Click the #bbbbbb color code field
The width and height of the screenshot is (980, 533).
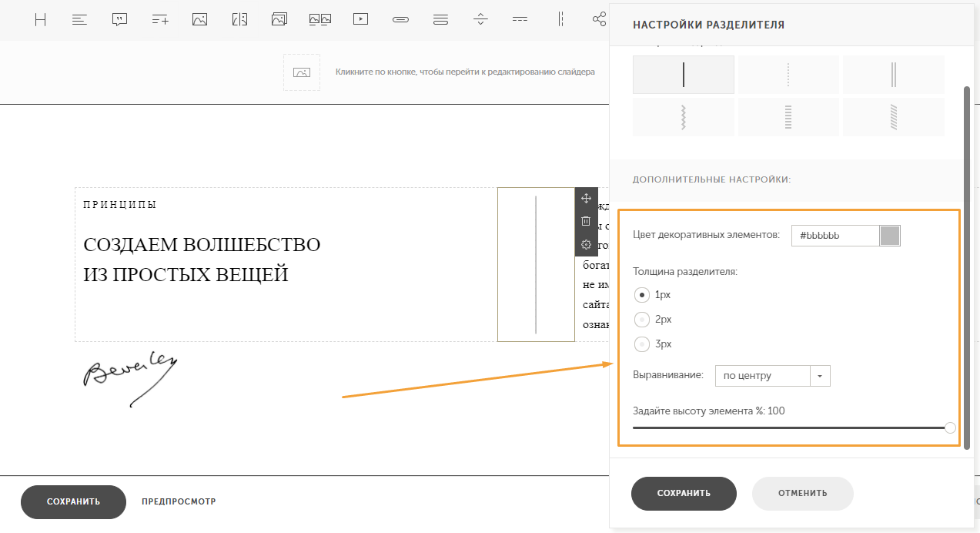[x=835, y=236]
